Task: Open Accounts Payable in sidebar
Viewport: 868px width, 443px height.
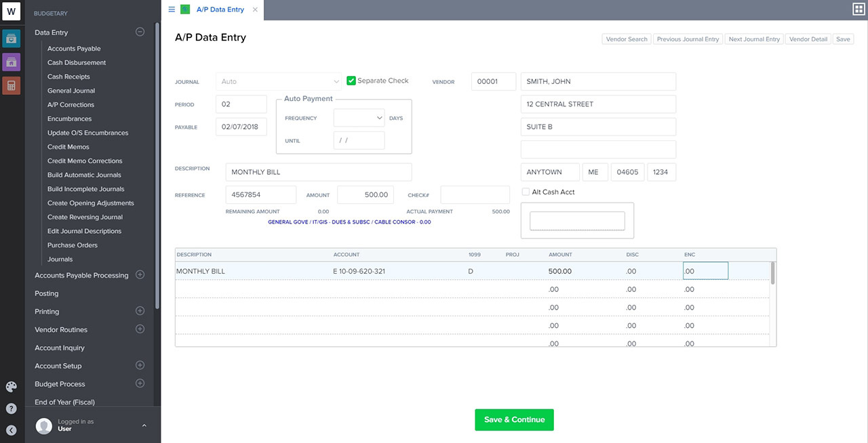Action: click(x=74, y=49)
